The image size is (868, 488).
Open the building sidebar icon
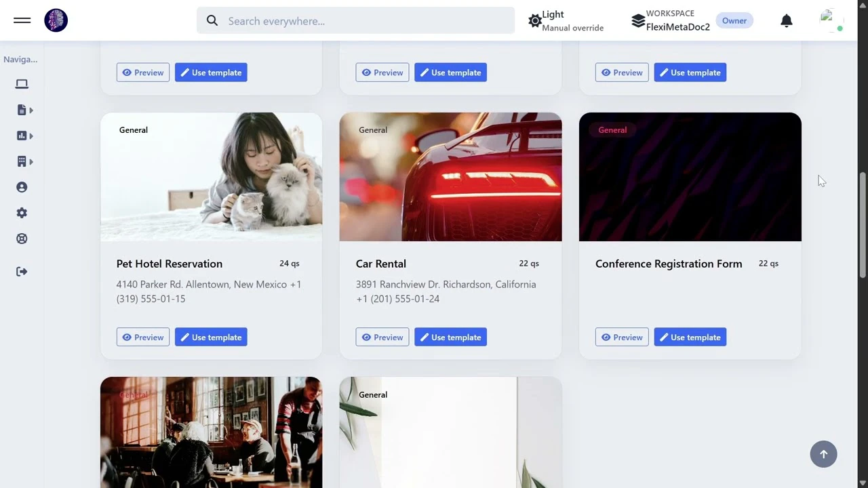point(22,161)
